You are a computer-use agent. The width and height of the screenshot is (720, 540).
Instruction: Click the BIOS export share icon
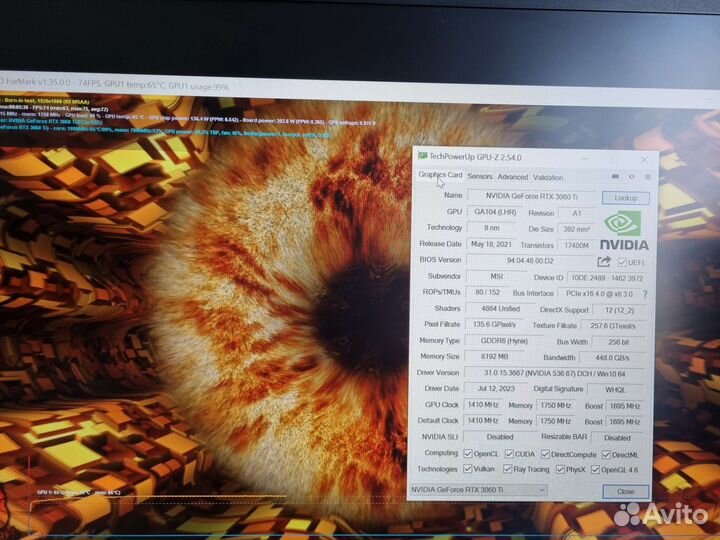[604, 262]
